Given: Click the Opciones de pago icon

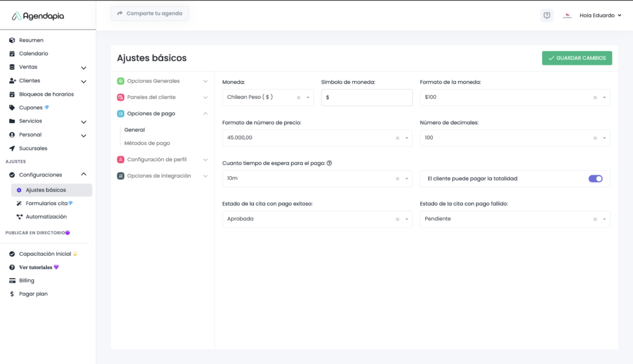Looking at the screenshot, I should click(x=121, y=114).
